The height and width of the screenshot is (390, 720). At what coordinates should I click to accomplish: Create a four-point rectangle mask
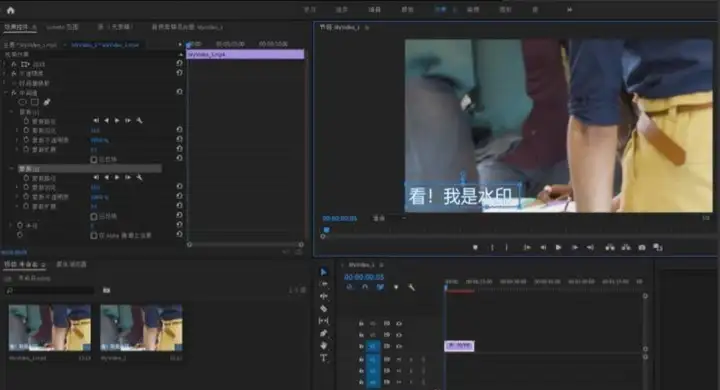coord(34,102)
